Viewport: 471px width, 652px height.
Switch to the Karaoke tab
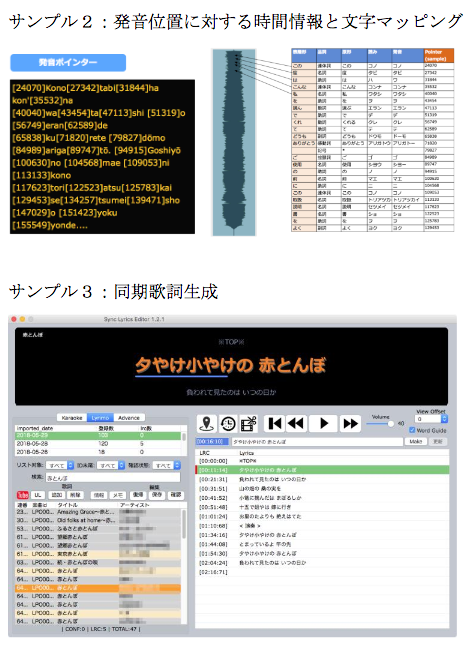click(72, 417)
